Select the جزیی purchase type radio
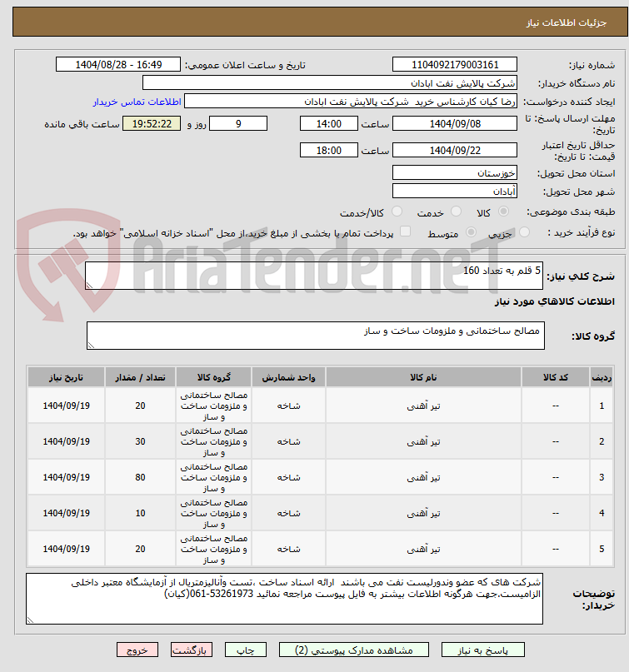629x672 pixels. pyautogui.click(x=524, y=232)
